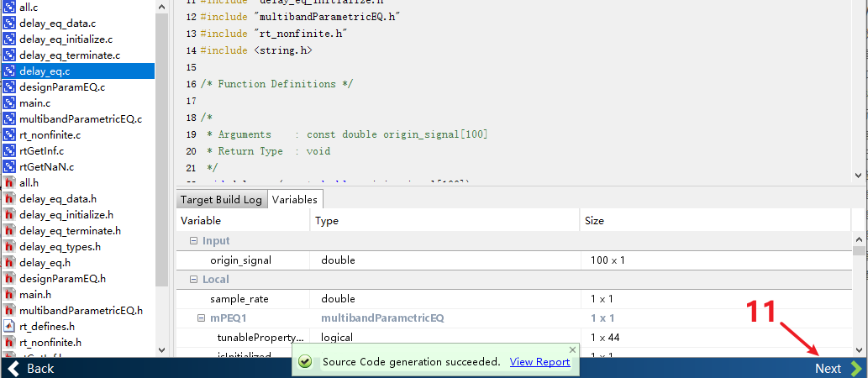Close the code generation succeeded notification
This screenshot has width=868, height=378.
[x=572, y=349]
